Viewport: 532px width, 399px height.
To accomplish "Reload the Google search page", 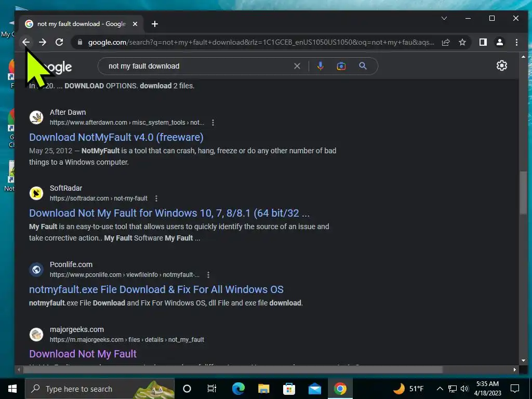I will pyautogui.click(x=59, y=42).
